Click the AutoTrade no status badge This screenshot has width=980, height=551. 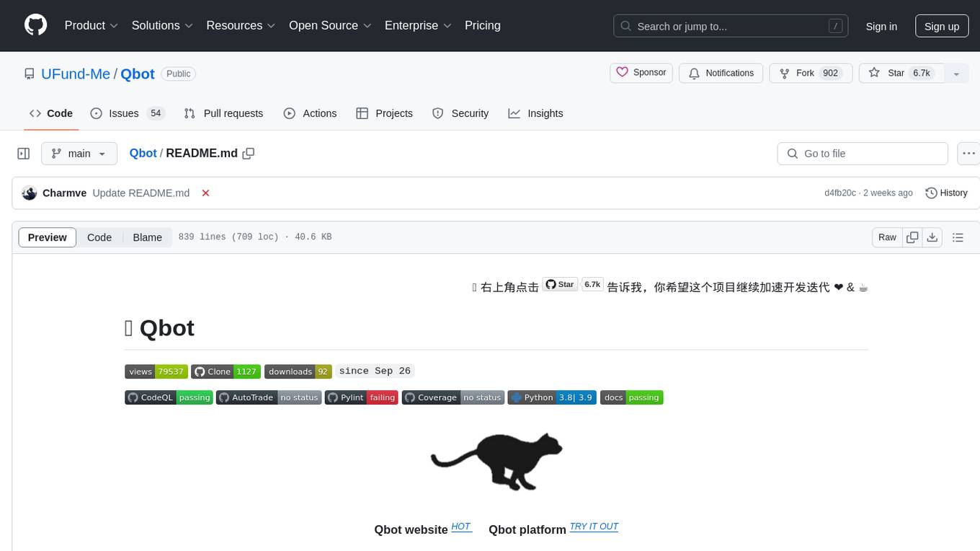(x=269, y=397)
